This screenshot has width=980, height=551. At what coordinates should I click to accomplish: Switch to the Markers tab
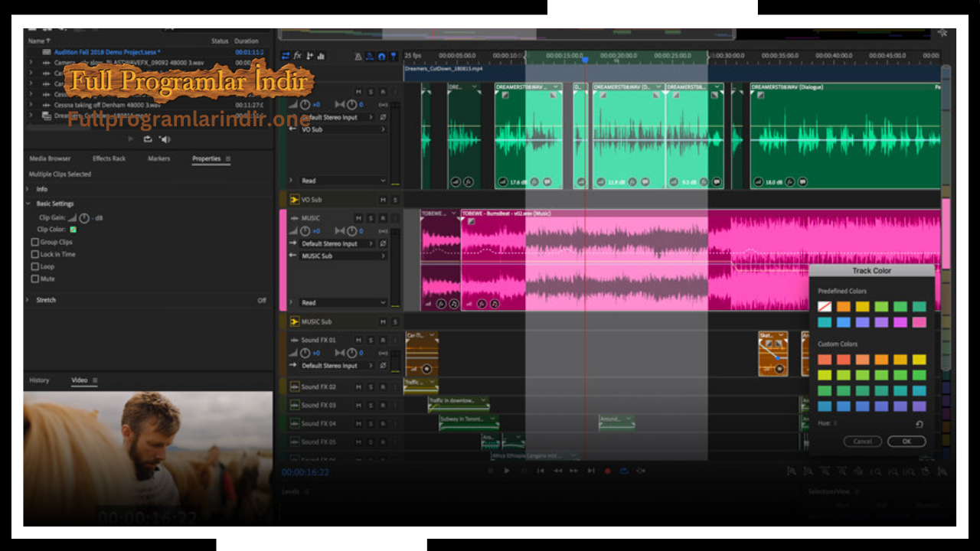[x=158, y=158]
